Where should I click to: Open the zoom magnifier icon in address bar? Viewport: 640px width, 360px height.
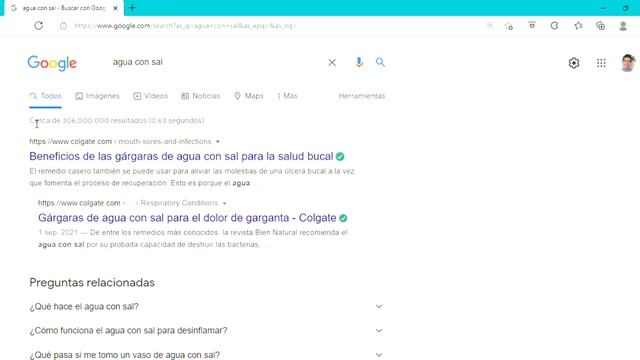pos(490,26)
